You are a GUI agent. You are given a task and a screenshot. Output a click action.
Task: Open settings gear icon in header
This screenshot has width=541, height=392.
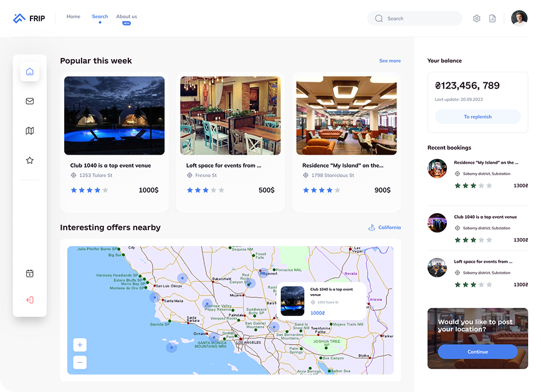tap(477, 19)
